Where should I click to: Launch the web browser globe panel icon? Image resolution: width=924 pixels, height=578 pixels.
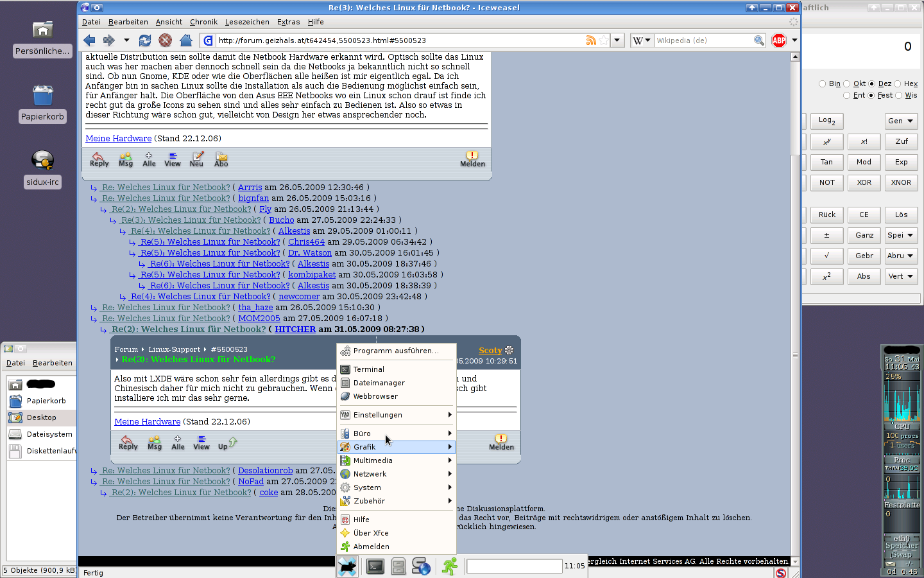tap(421, 566)
